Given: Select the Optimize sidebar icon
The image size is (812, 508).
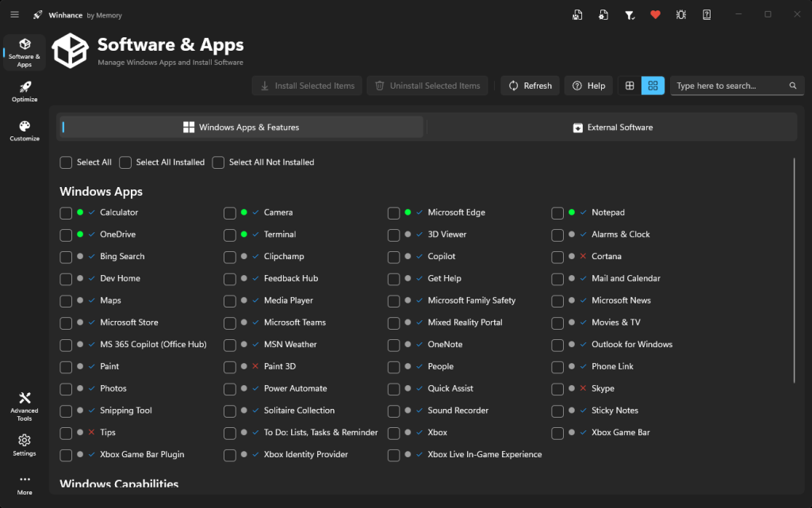Looking at the screenshot, I should 24,91.
